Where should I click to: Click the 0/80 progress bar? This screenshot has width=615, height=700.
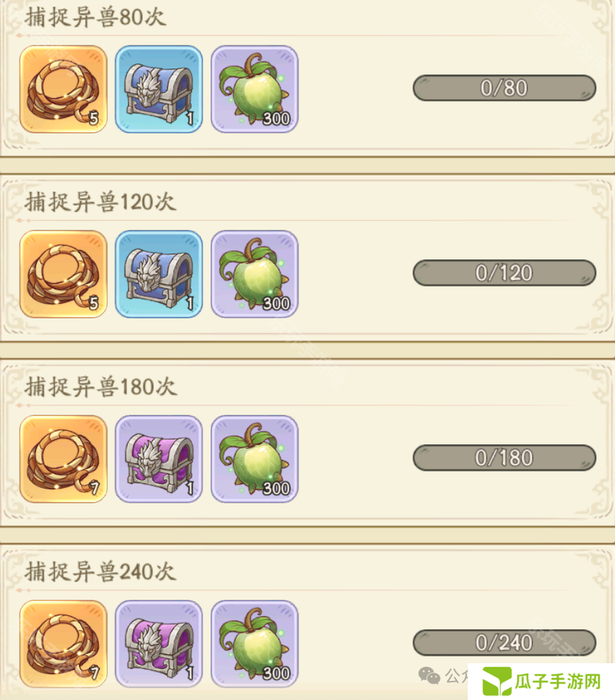(x=505, y=88)
